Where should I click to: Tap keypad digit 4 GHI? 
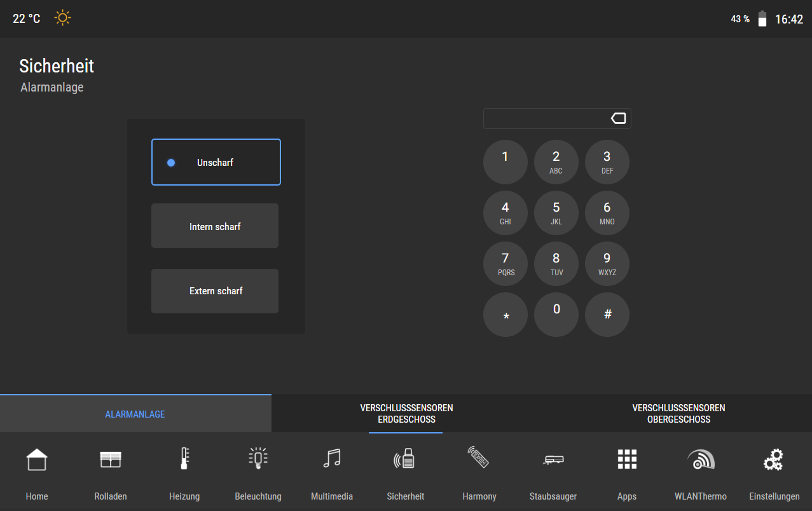pos(506,213)
